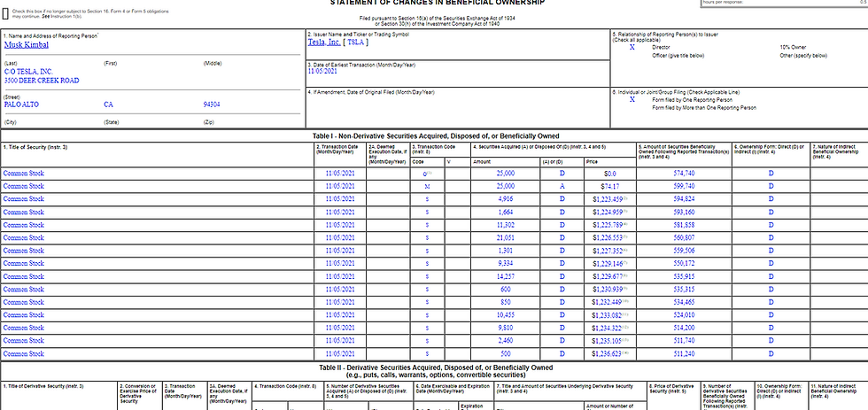Screen dimensions: 868x410
Task: Click the 9,810 amount cell
Action: click(506, 328)
